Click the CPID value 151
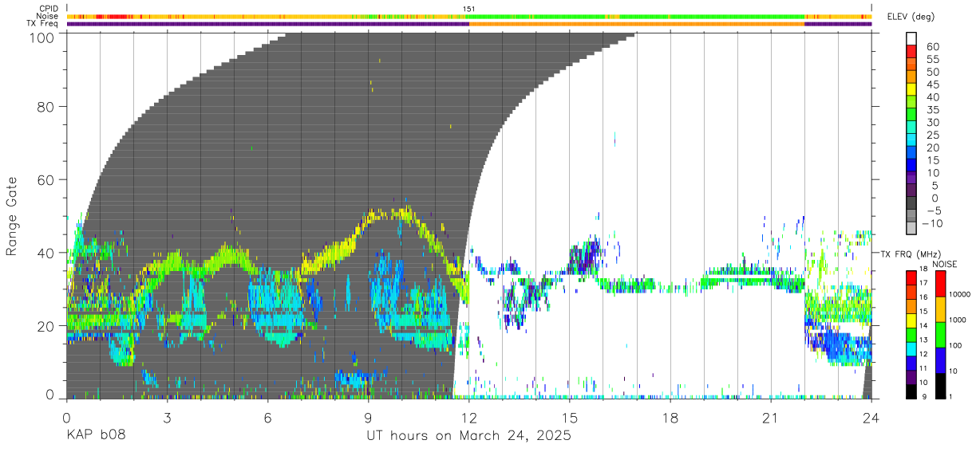Image resolution: width=980 pixels, height=452 pixels. click(469, 9)
